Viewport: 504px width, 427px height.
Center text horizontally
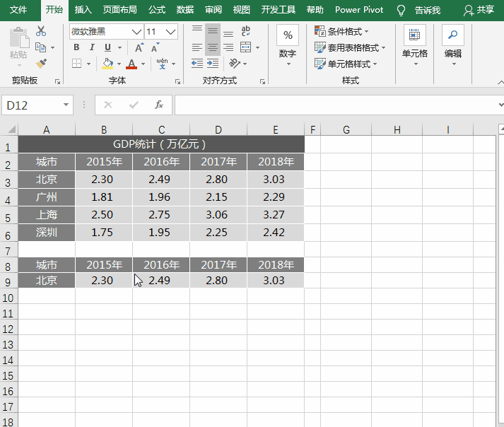pyautogui.click(x=213, y=47)
